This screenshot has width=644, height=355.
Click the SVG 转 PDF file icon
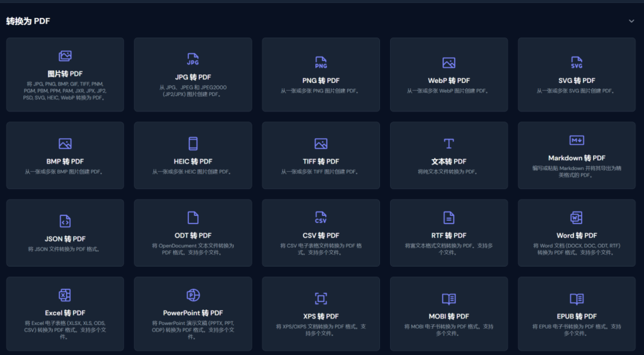577,63
